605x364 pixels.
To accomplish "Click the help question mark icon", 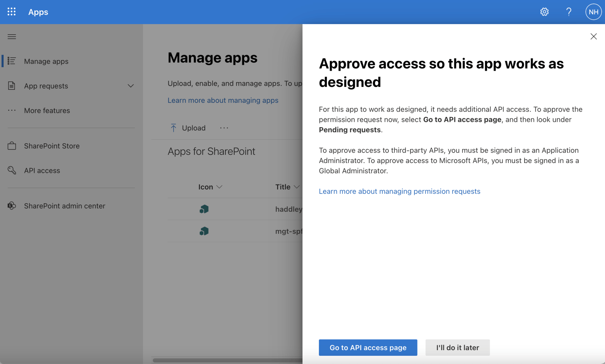I will pyautogui.click(x=568, y=12).
